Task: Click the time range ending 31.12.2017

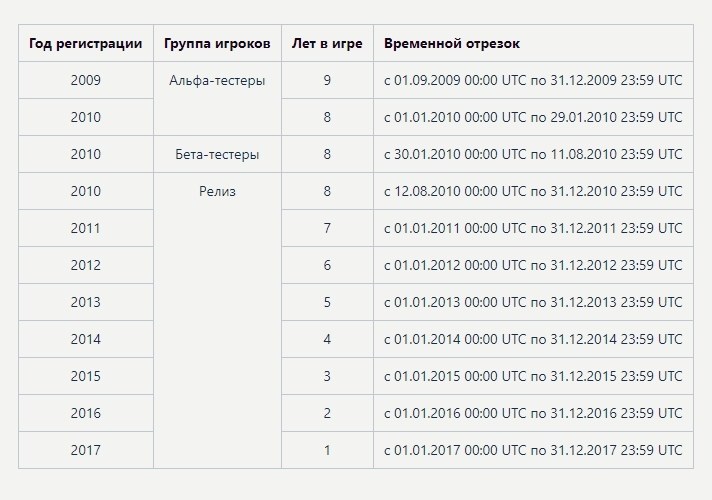Action: tap(533, 451)
